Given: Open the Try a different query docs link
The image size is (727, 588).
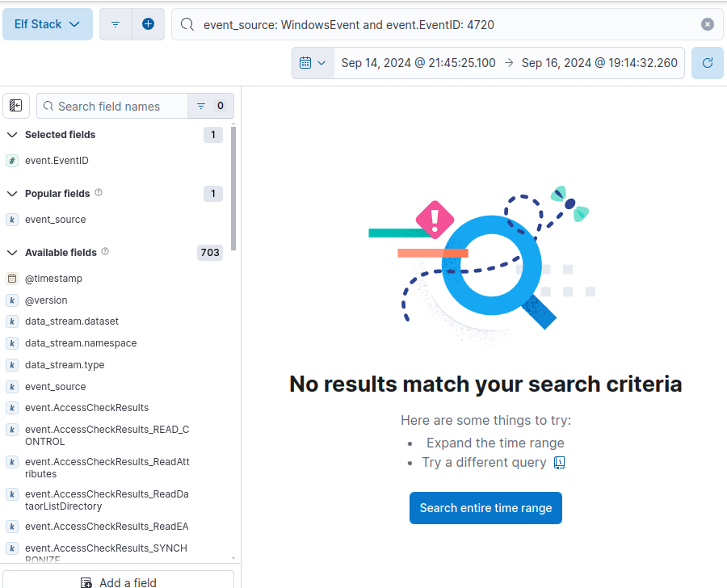Looking at the screenshot, I should 559,463.
